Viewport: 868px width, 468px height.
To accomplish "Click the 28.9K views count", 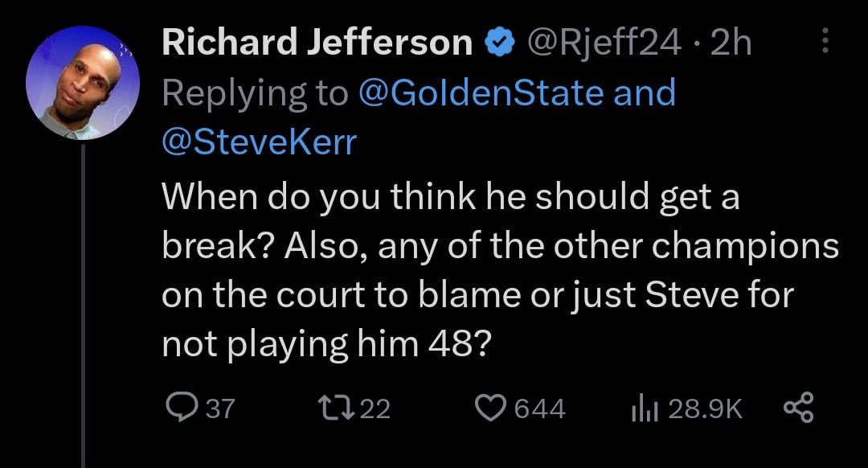I will 705,408.
